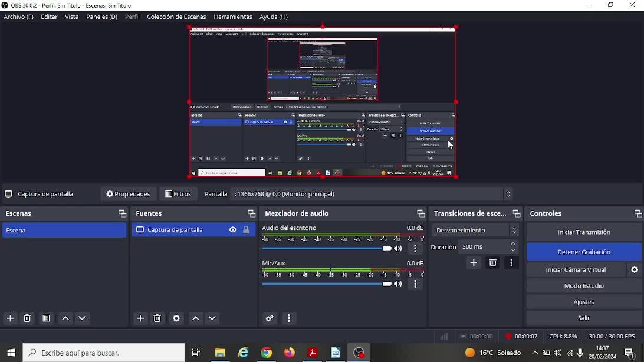This screenshot has height=362, width=644.
Task: Add a new source in Fuentes panel
Action: point(140,318)
